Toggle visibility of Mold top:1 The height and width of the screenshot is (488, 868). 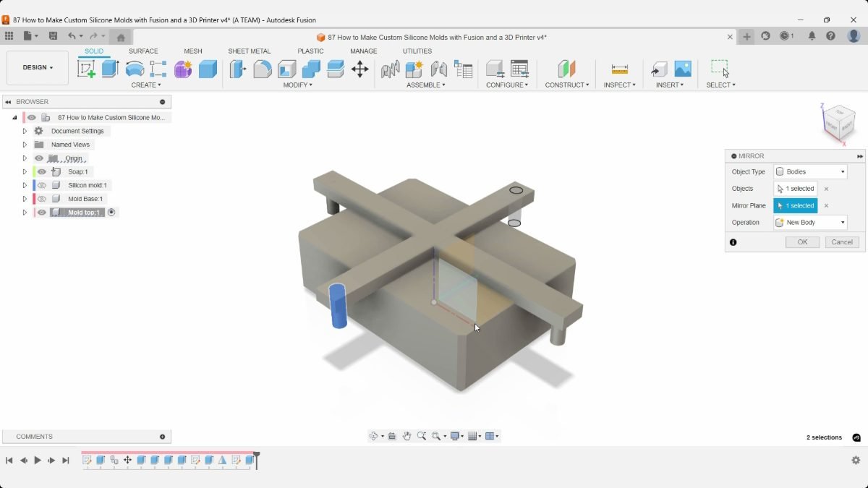click(x=42, y=213)
